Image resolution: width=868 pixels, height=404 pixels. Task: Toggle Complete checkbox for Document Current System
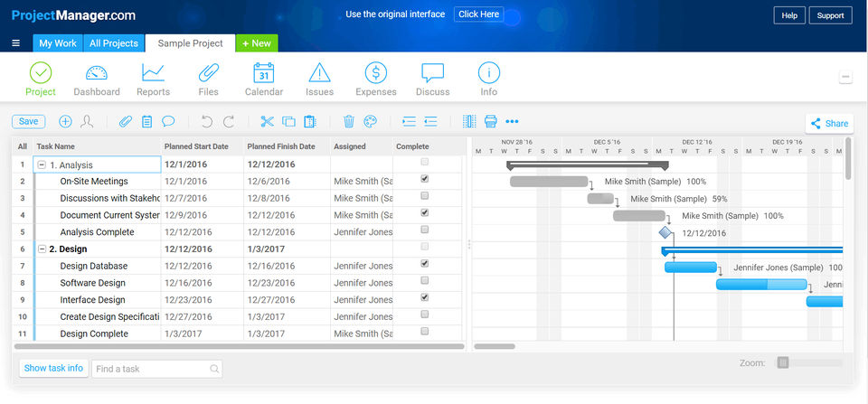click(425, 212)
